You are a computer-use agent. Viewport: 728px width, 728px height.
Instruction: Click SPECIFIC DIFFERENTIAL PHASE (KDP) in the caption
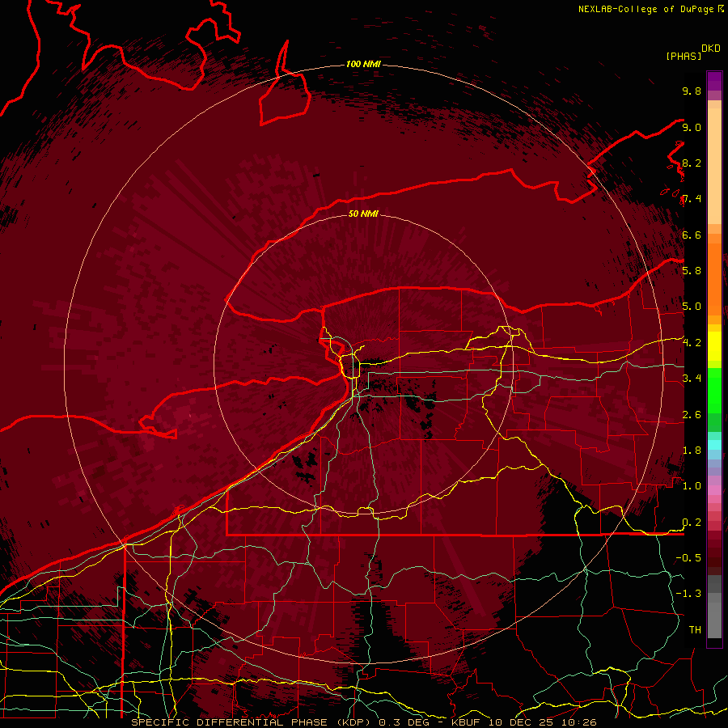click(252, 722)
